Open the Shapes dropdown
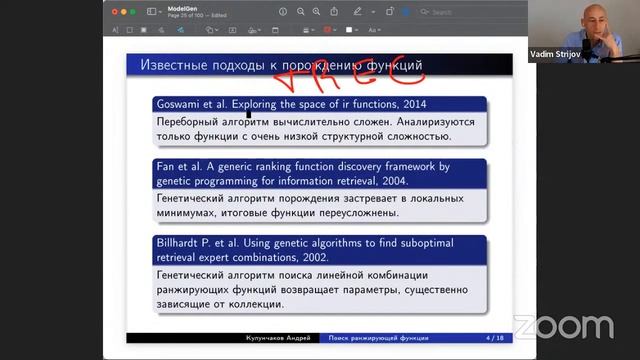This screenshot has width=640, height=360. 212,30
